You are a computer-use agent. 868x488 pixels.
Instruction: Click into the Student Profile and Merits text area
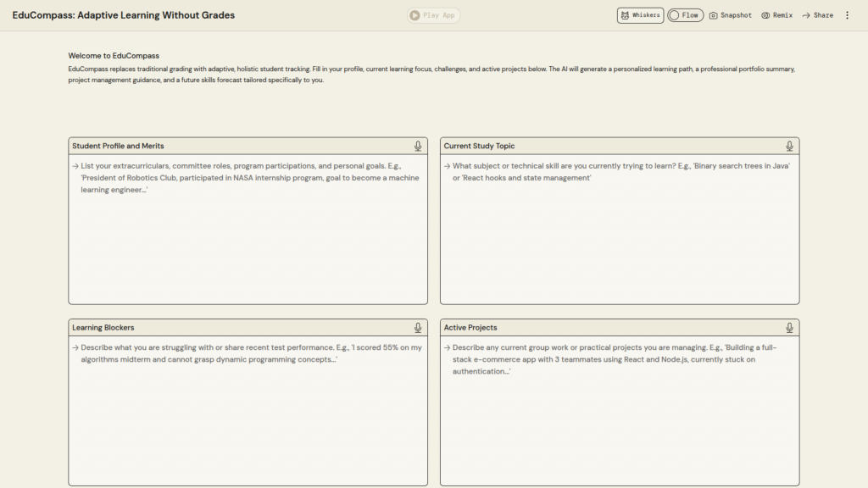[248, 237]
